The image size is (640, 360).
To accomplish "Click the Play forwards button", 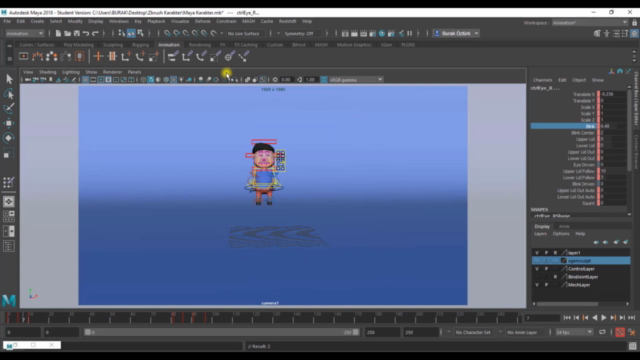I will tap(604, 318).
